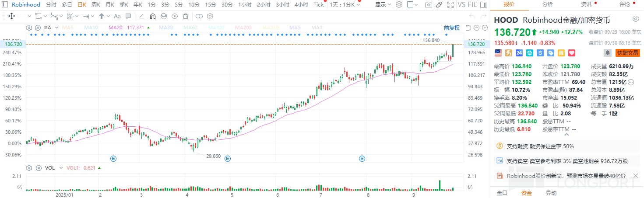
Task: Toggle drawings visibility eye icon
Action: 175,16
